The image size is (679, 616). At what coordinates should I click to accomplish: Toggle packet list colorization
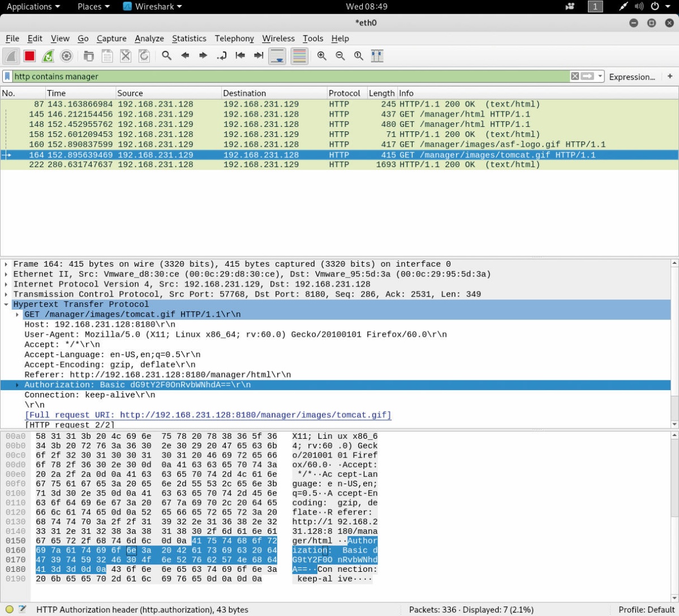point(299,55)
